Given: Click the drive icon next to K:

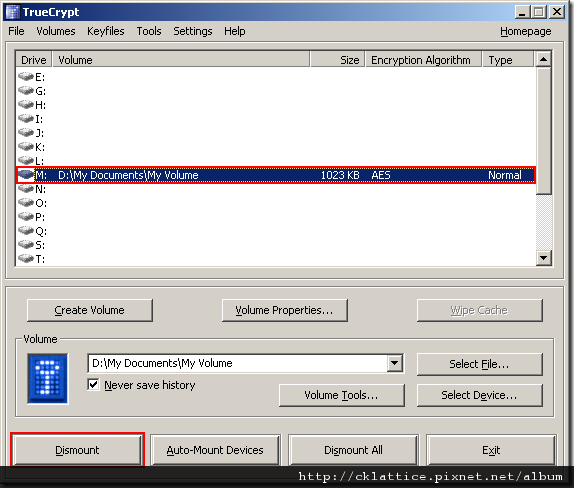Looking at the screenshot, I should 26,147.
